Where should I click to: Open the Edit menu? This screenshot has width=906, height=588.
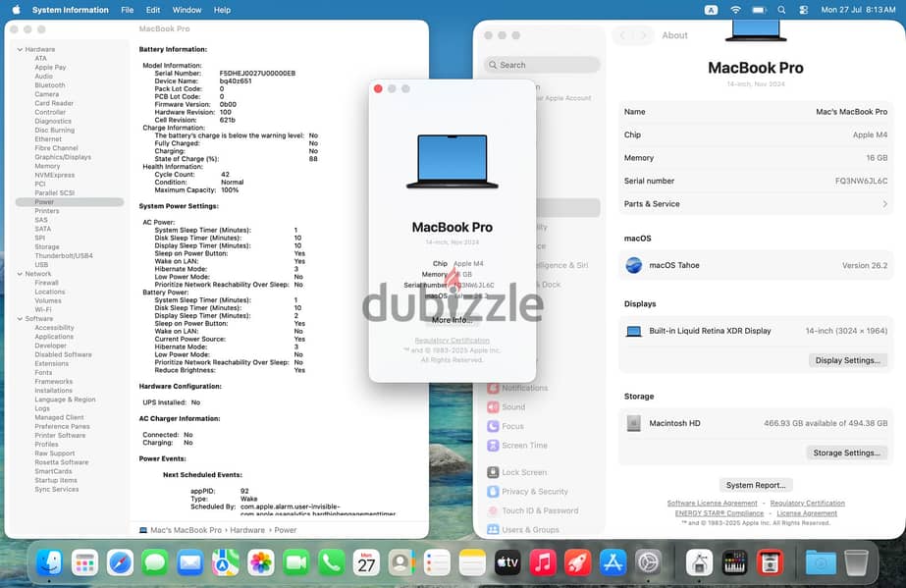tap(153, 10)
